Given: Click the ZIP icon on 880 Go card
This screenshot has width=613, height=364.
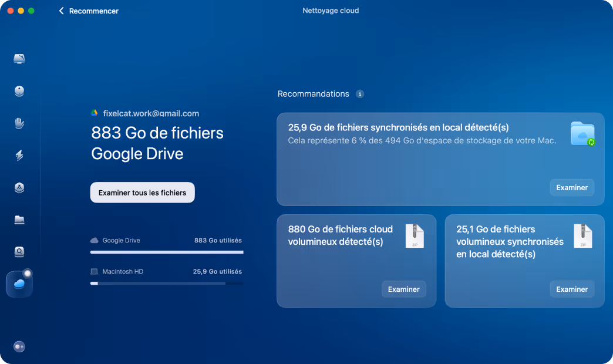Looking at the screenshot, I should pyautogui.click(x=415, y=236).
